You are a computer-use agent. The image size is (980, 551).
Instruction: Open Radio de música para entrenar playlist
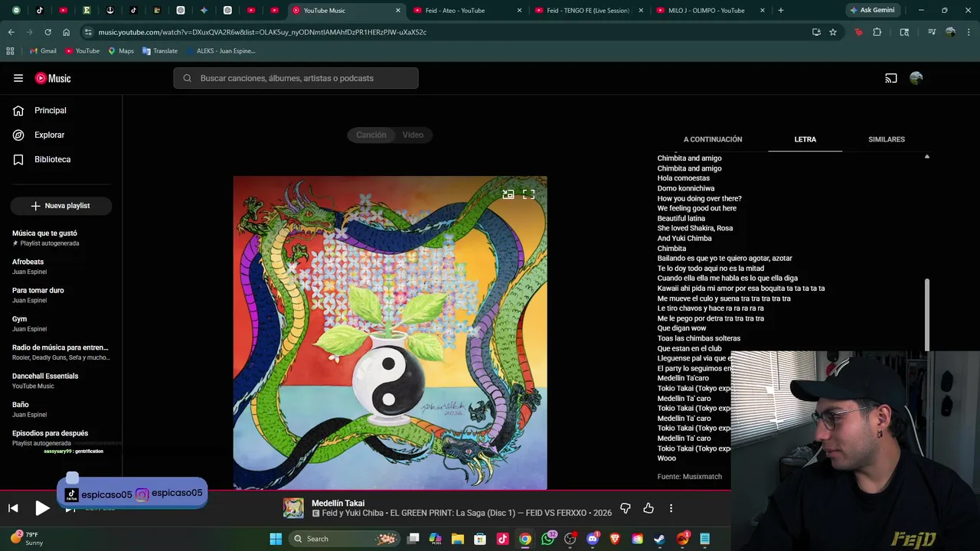61,352
